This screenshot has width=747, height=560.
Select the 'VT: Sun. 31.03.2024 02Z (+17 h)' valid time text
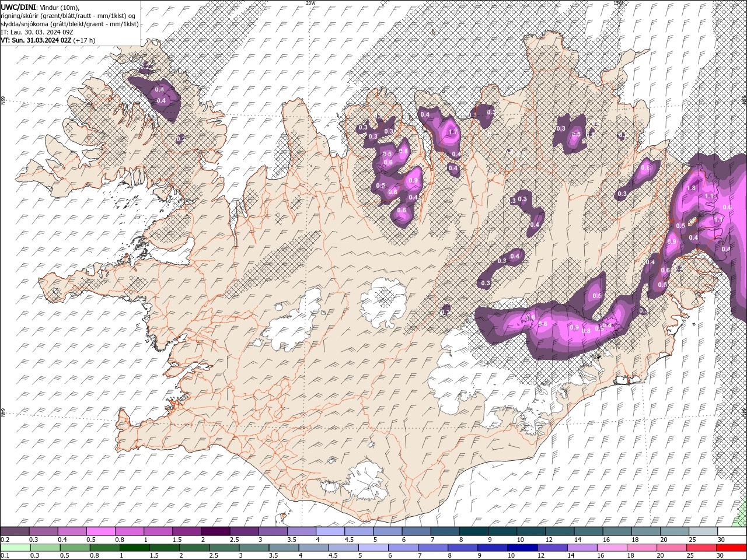pyautogui.click(x=48, y=40)
